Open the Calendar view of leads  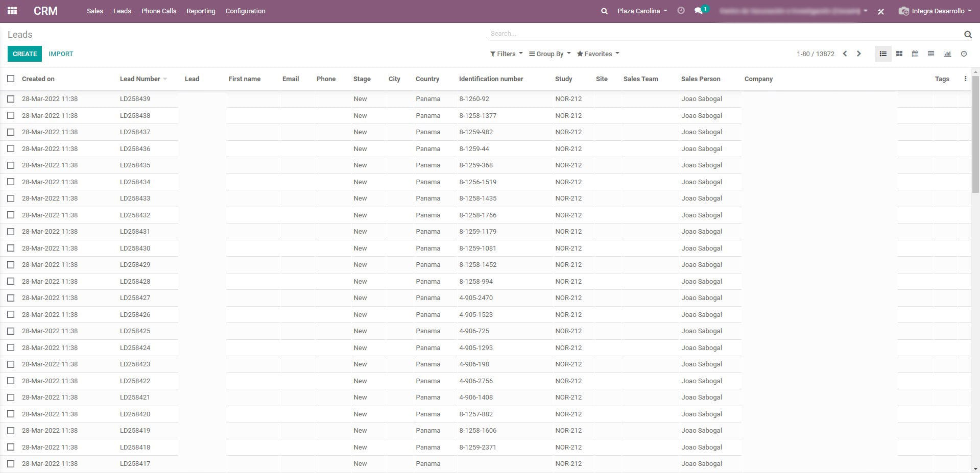pyautogui.click(x=915, y=54)
